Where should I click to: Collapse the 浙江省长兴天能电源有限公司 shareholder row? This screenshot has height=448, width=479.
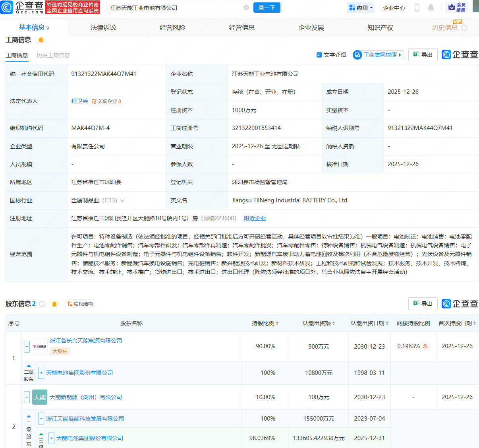[27, 346]
